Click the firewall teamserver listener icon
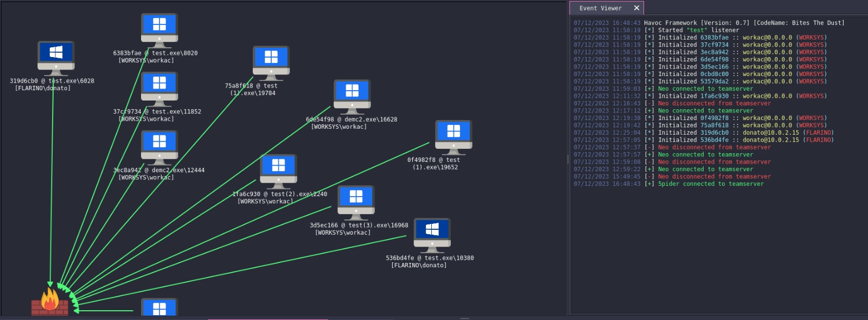This screenshot has height=320, width=868. (50, 302)
